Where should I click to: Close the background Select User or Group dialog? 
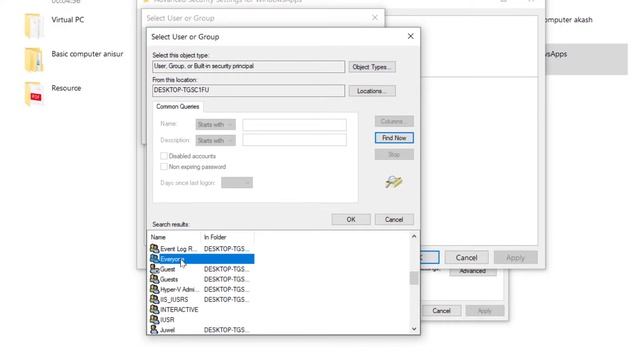[x=375, y=18]
